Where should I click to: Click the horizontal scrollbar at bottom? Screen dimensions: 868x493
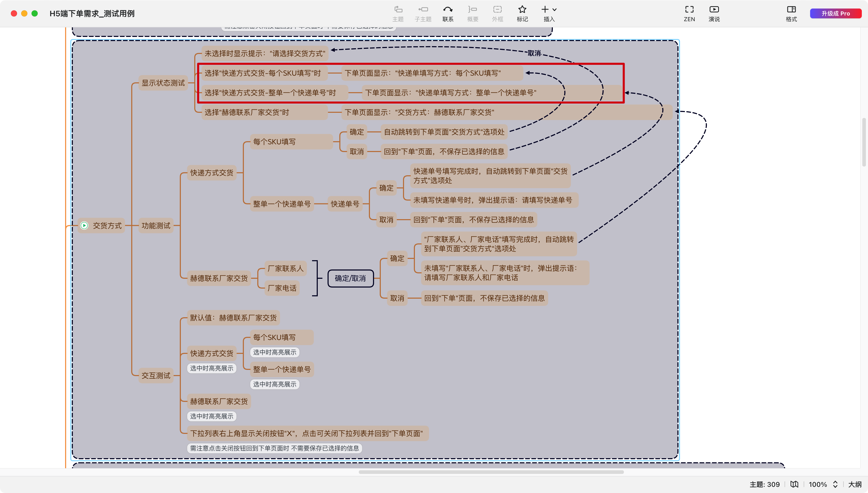491,472
